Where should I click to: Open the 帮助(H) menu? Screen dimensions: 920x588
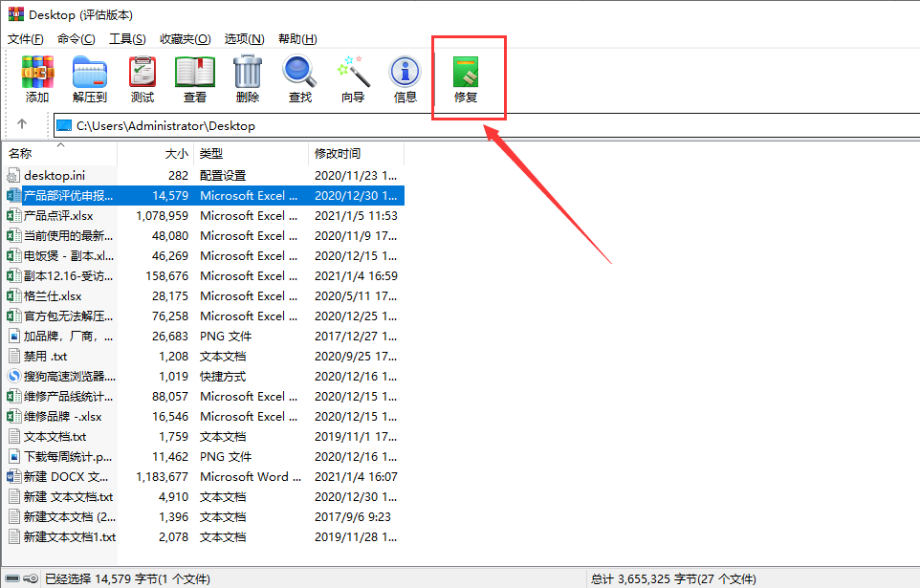point(297,39)
